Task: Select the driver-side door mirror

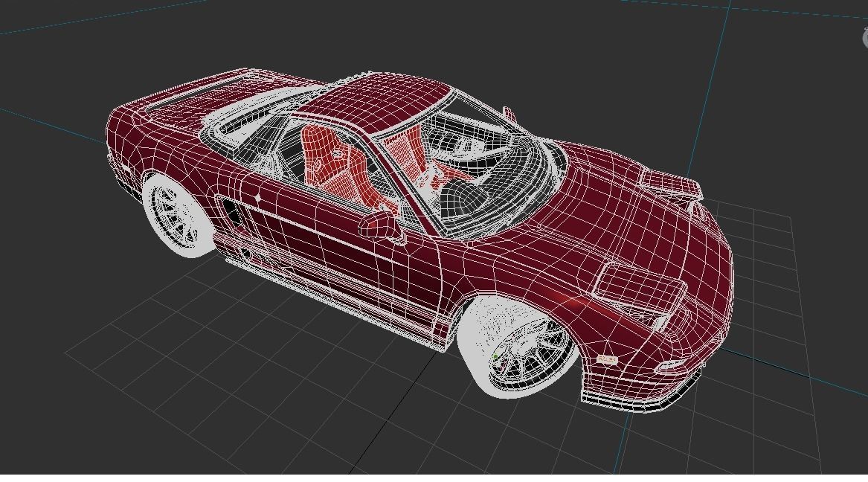Action: [381, 226]
